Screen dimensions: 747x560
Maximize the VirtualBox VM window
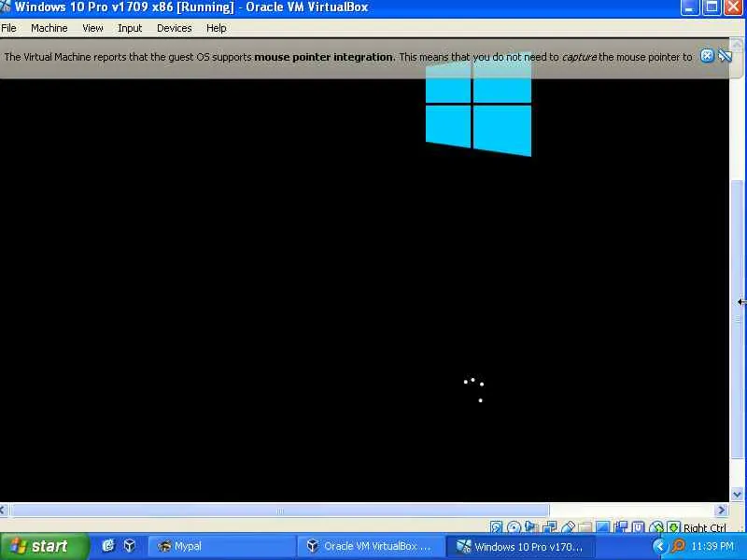tap(712, 7)
